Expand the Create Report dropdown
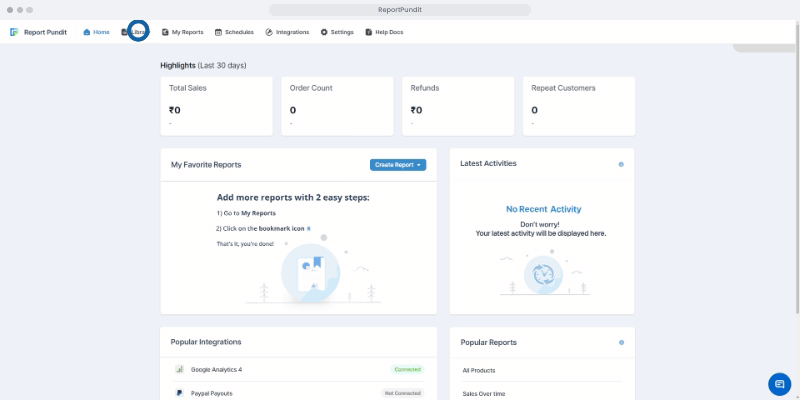This screenshot has height=400, width=800. pos(398,164)
